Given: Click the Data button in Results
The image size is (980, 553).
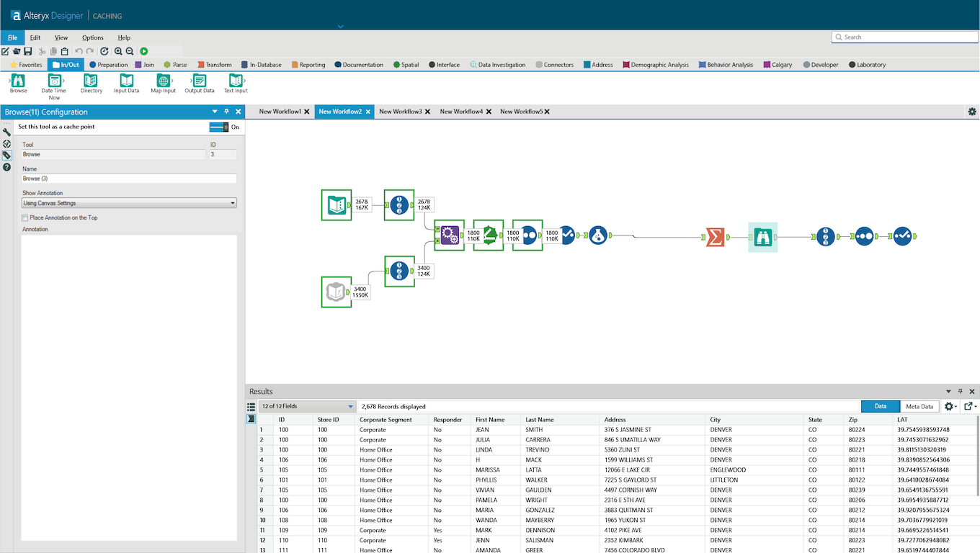Looking at the screenshot, I should click(881, 406).
